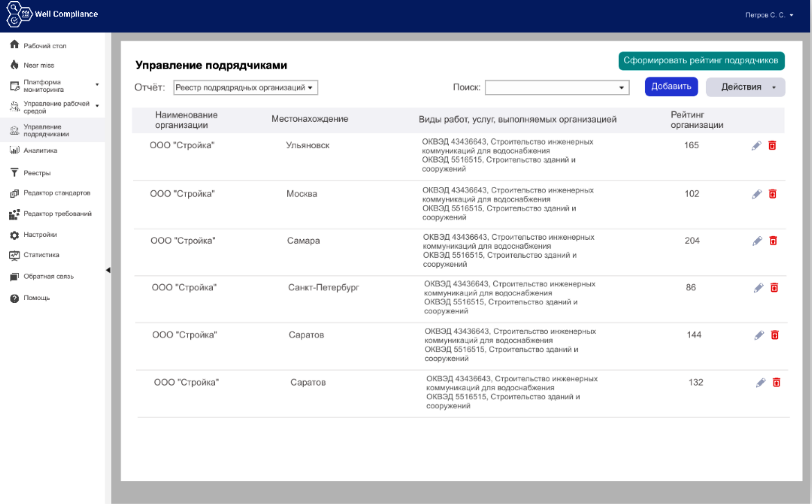Delete the Самара row with trash icon
Screen dimensions: 812x504
click(773, 241)
